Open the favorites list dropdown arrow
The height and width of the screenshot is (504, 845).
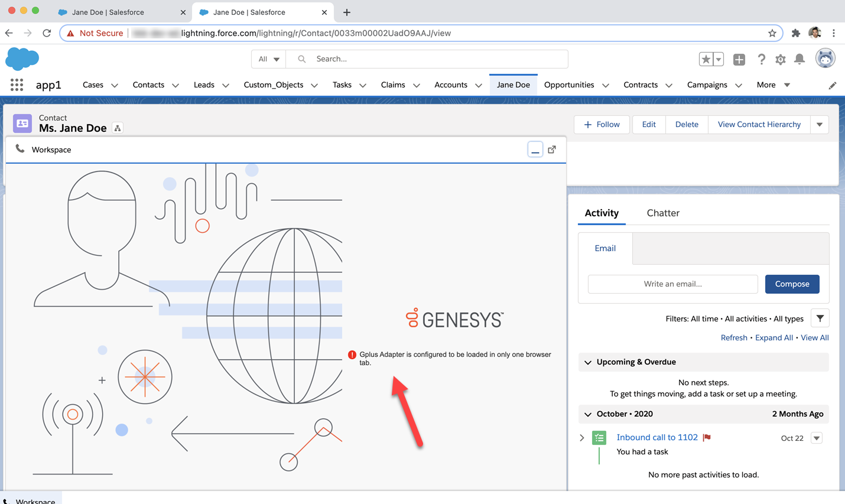pos(719,59)
